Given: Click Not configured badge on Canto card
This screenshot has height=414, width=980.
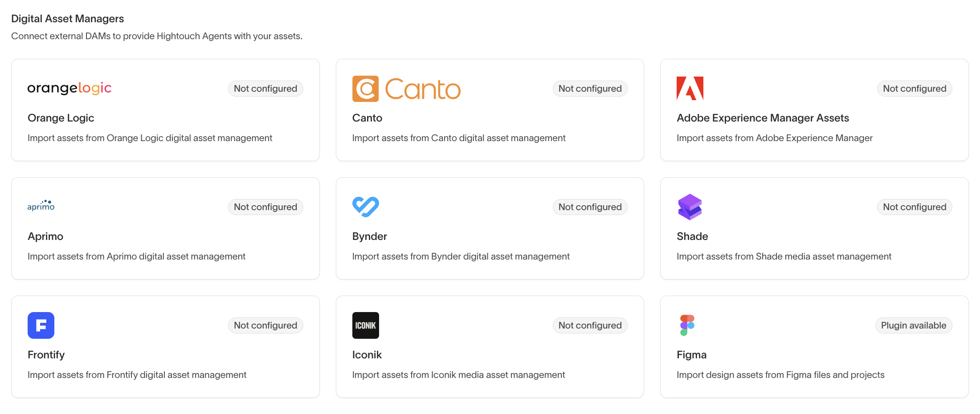Looking at the screenshot, I should (590, 89).
